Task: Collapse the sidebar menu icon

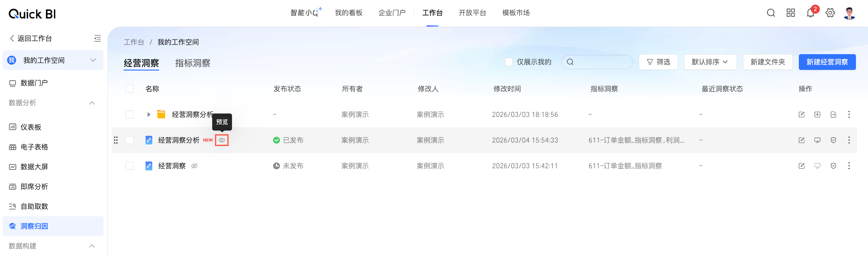Action: coord(97,38)
